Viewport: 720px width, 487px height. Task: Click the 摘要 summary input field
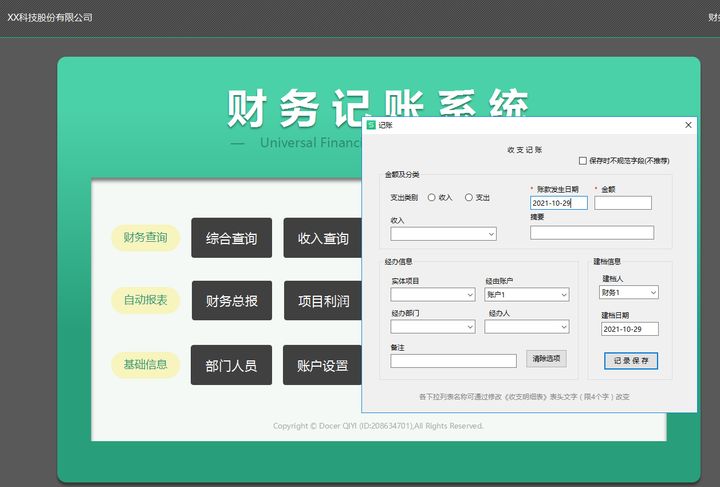pyautogui.click(x=592, y=233)
